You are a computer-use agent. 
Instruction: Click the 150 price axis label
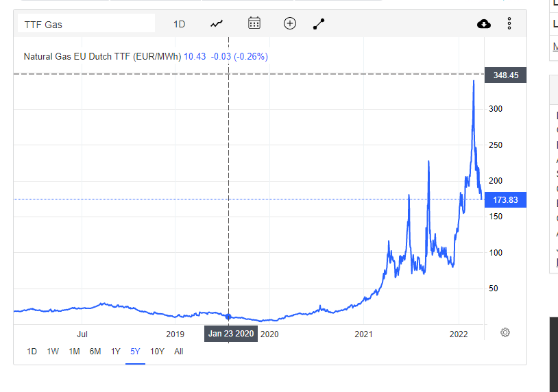pyautogui.click(x=496, y=217)
